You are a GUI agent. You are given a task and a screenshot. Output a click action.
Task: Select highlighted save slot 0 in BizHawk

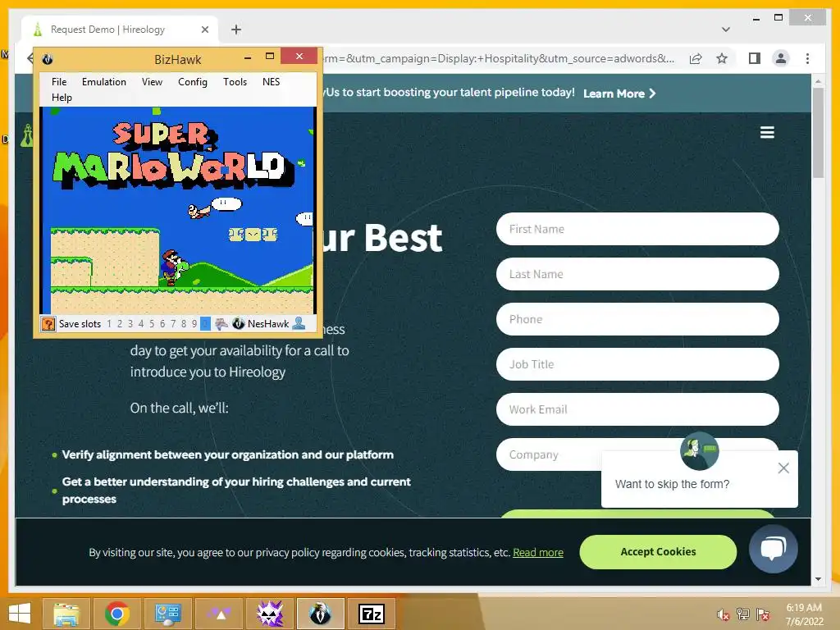pyautogui.click(x=205, y=323)
